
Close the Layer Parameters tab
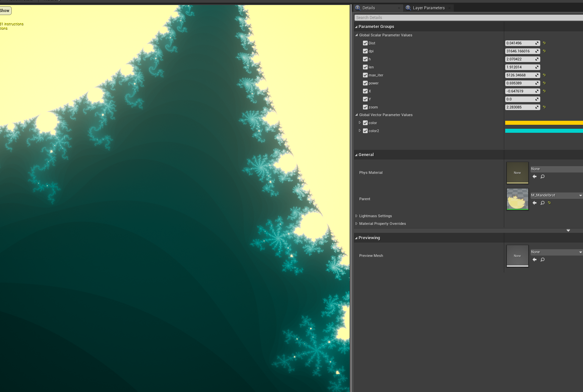click(x=449, y=8)
